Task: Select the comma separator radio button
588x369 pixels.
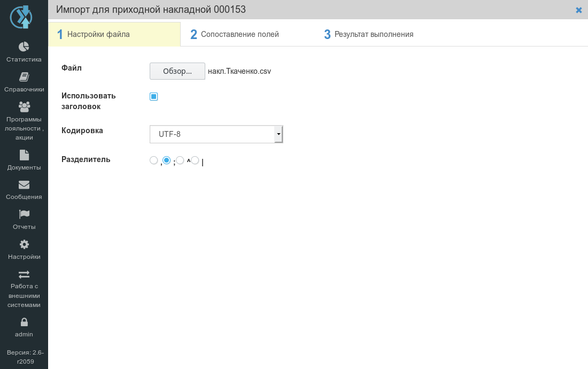Action: [x=154, y=160]
